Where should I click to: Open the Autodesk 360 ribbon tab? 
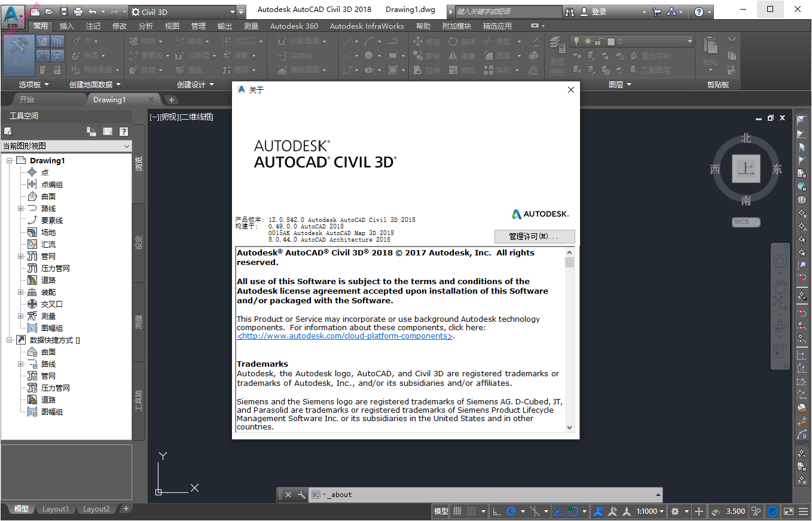(294, 26)
